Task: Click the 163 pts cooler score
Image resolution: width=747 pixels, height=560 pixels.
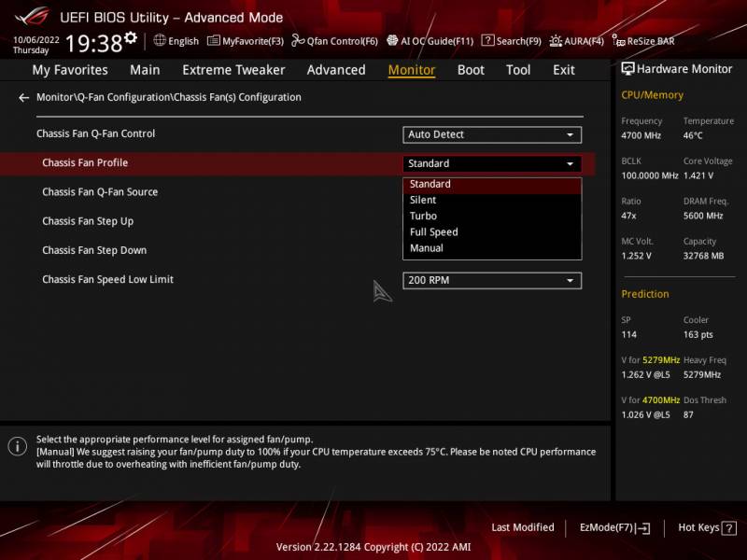Action: click(698, 335)
